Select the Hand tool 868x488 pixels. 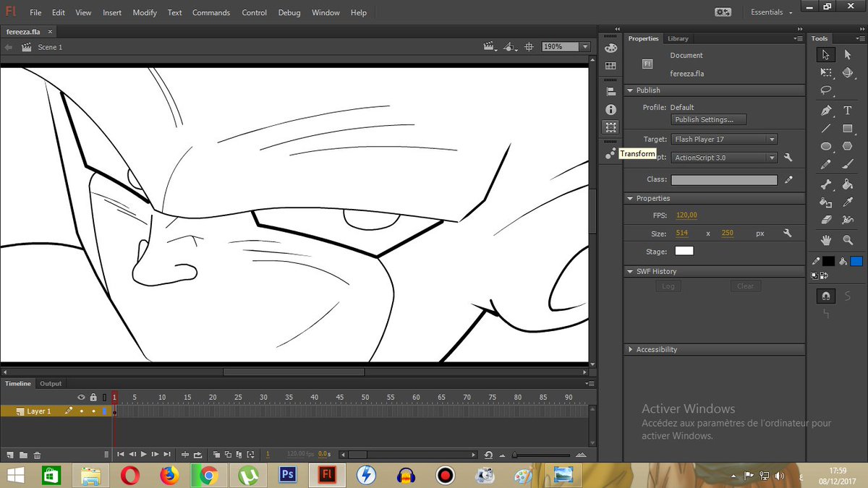pos(825,240)
